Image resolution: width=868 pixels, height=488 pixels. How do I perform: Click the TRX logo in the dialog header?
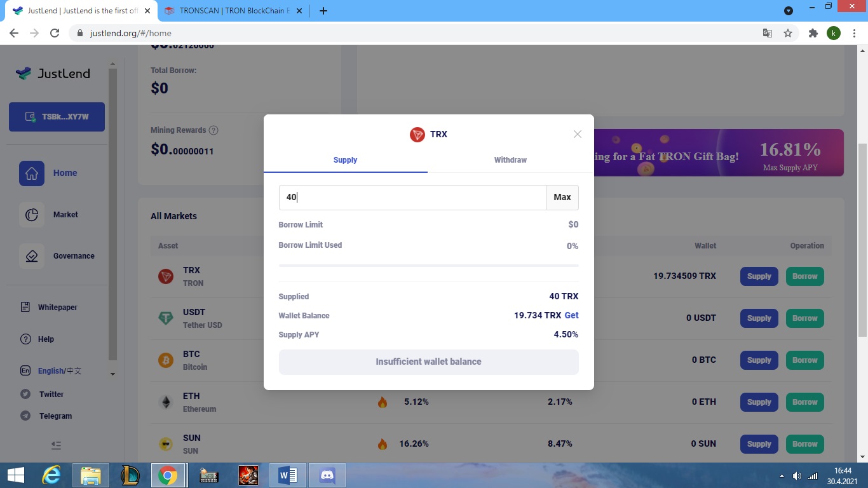pos(417,134)
